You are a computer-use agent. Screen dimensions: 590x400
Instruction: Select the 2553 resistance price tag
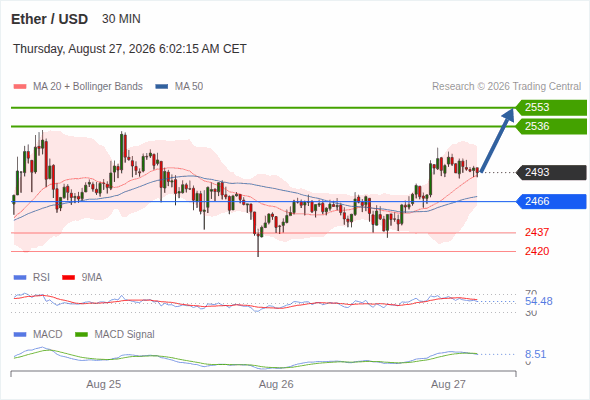tap(551, 108)
